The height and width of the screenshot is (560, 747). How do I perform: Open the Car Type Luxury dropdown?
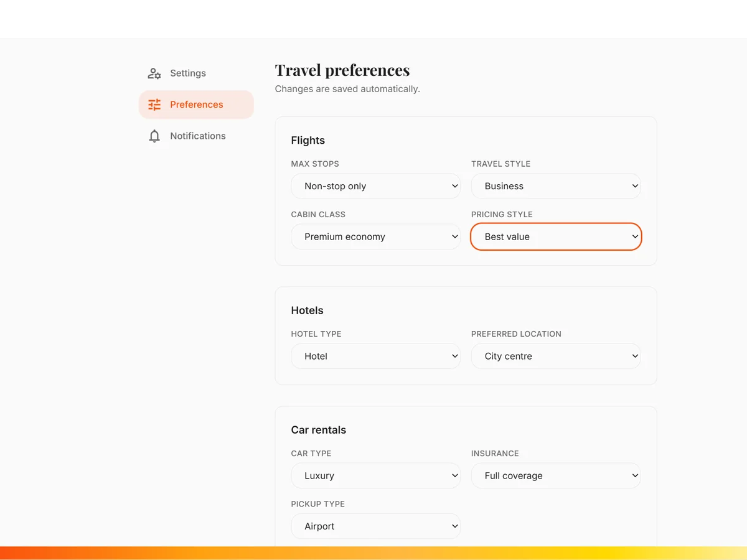(x=376, y=476)
